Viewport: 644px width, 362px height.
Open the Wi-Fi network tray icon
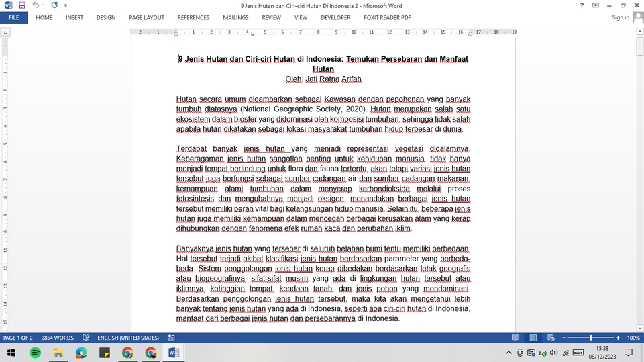tap(566, 353)
